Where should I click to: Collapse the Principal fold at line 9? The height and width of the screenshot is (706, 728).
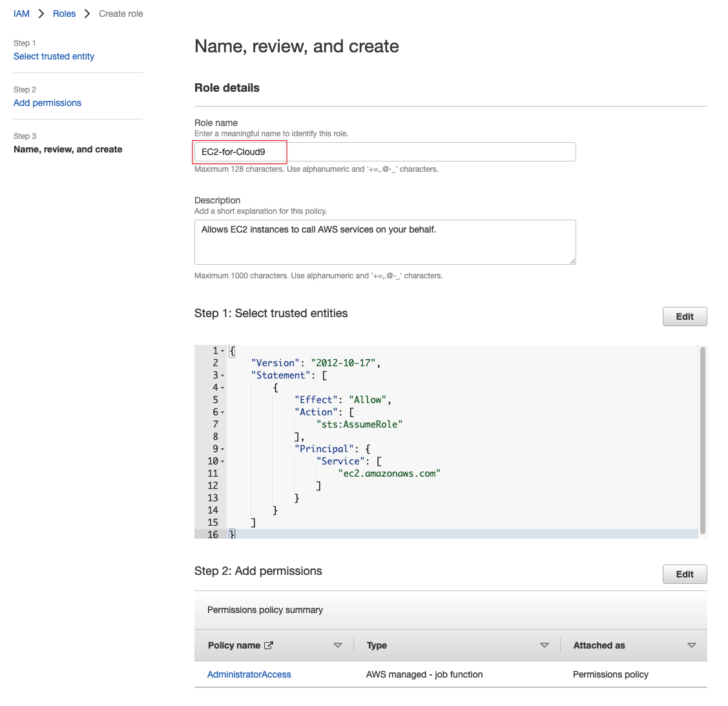[222, 449]
